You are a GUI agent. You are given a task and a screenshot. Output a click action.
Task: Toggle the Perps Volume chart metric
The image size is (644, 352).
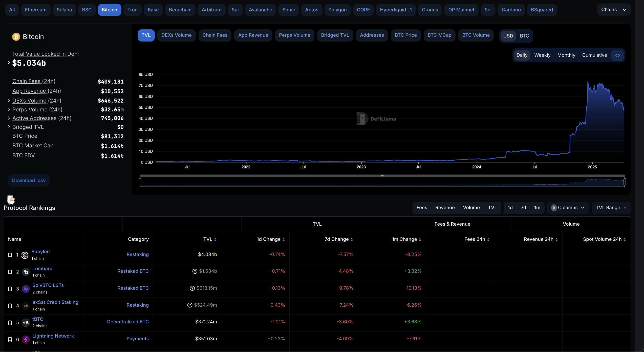point(294,35)
